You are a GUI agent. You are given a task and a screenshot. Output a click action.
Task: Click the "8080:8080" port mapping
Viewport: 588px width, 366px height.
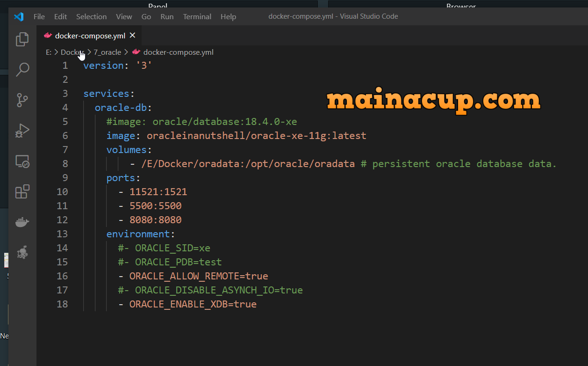tap(156, 220)
